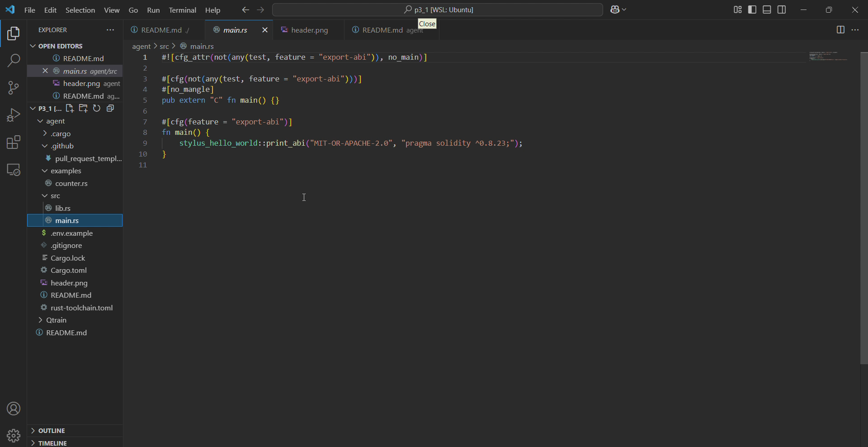Open the Extensions view
868x447 pixels.
pos(14,143)
